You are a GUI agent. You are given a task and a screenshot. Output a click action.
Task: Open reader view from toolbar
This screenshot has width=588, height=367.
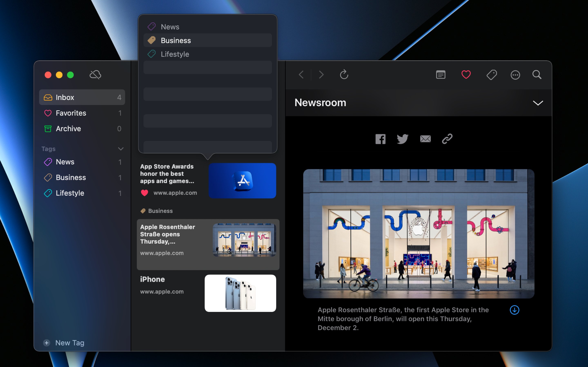(441, 75)
